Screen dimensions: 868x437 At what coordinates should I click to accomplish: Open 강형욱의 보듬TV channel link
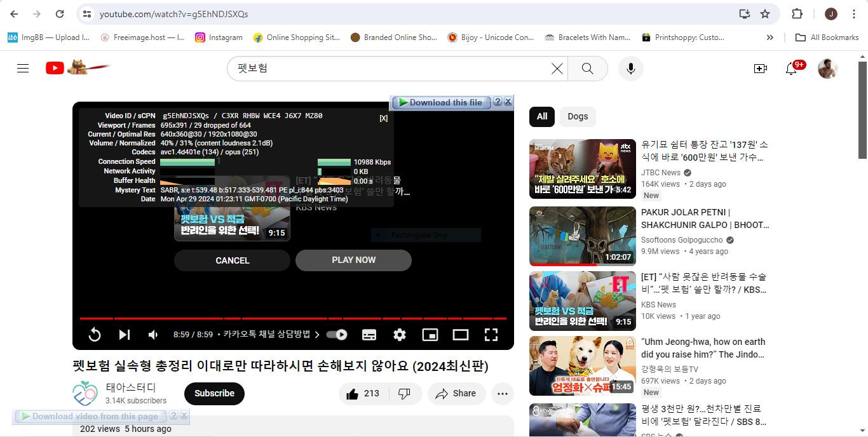click(x=670, y=369)
